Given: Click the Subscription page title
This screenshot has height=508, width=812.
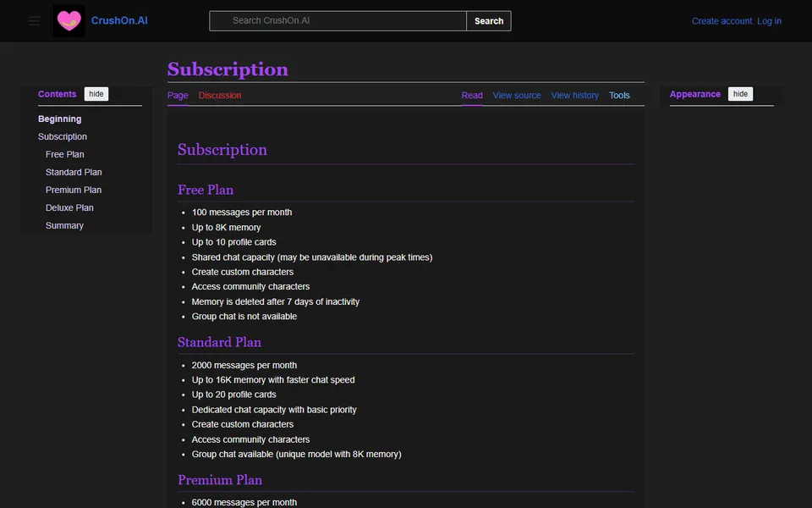Looking at the screenshot, I should pyautogui.click(x=228, y=69).
